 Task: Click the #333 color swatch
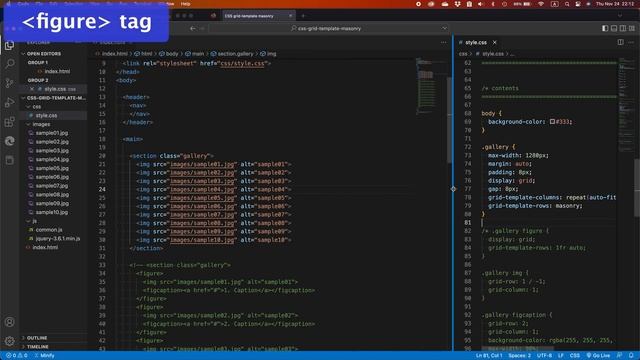coord(552,122)
